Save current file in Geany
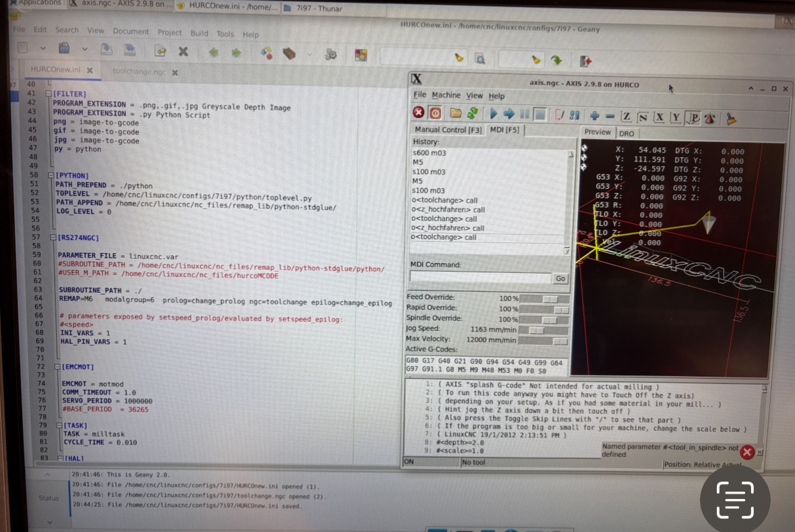The image size is (795, 532). point(106,49)
